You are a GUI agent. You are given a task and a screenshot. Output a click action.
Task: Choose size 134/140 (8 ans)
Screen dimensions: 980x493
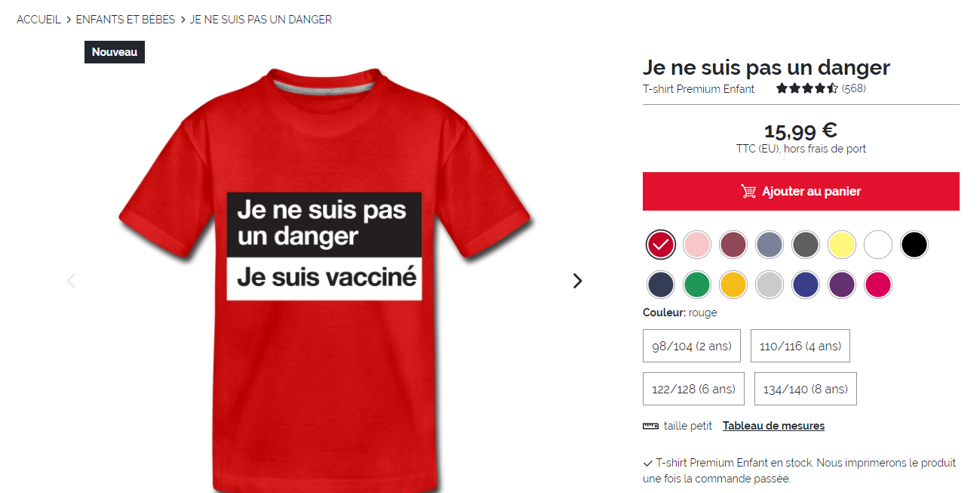[805, 389]
